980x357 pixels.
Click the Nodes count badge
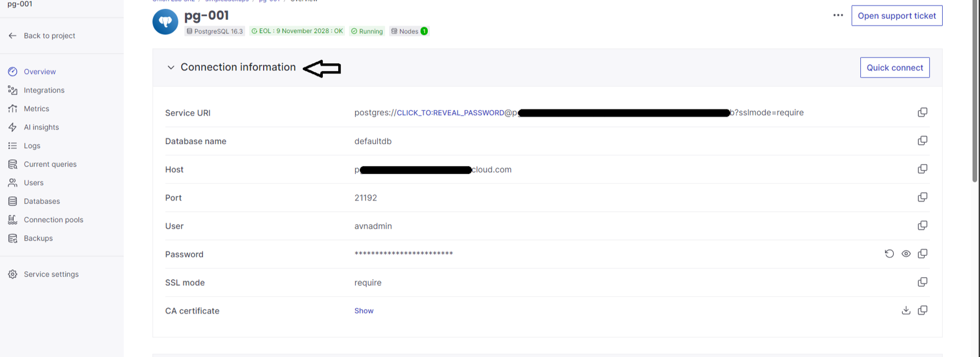click(x=409, y=31)
